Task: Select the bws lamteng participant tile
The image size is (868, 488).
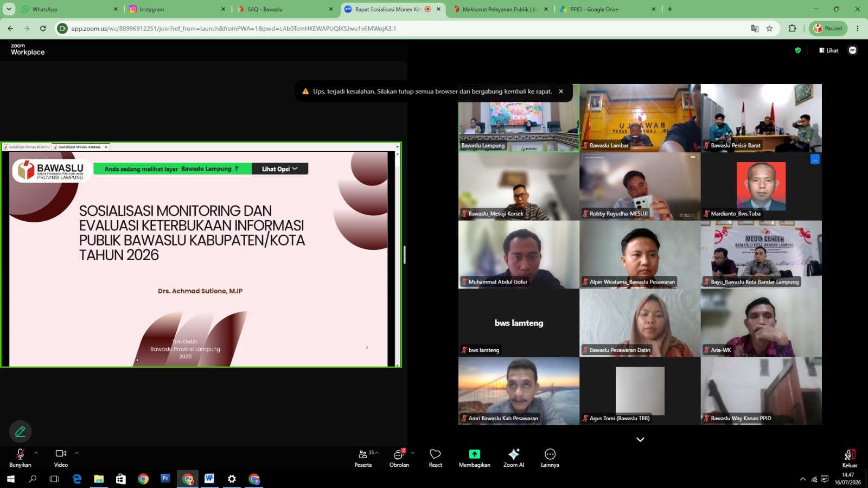Action: [519, 323]
